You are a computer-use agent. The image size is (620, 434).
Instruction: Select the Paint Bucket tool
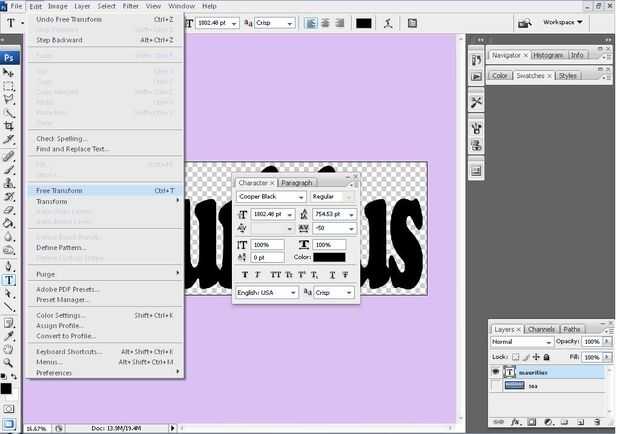8,223
